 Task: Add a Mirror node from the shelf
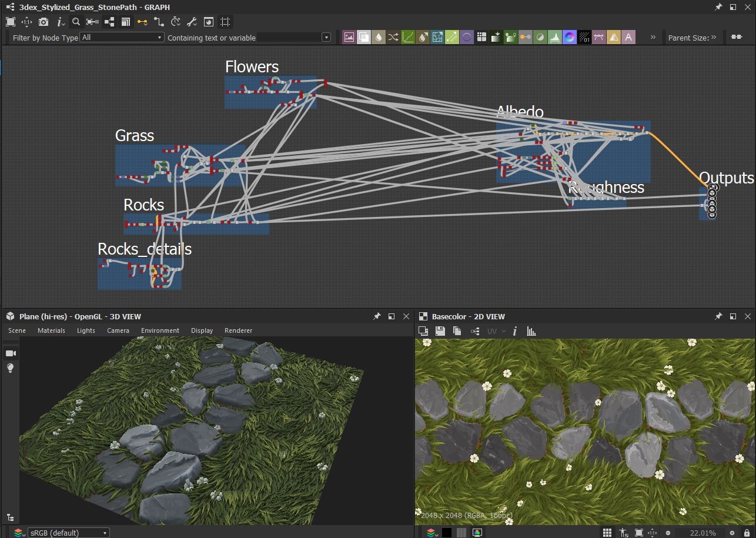[614, 37]
